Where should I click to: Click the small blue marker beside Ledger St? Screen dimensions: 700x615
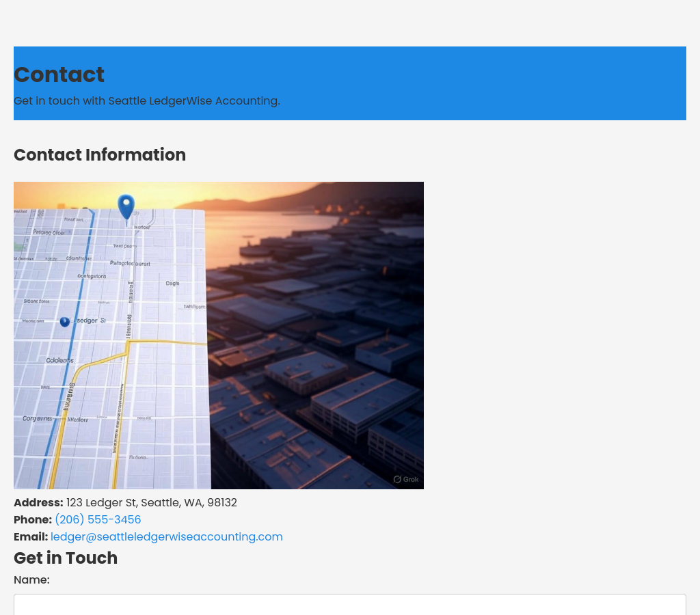click(x=65, y=321)
